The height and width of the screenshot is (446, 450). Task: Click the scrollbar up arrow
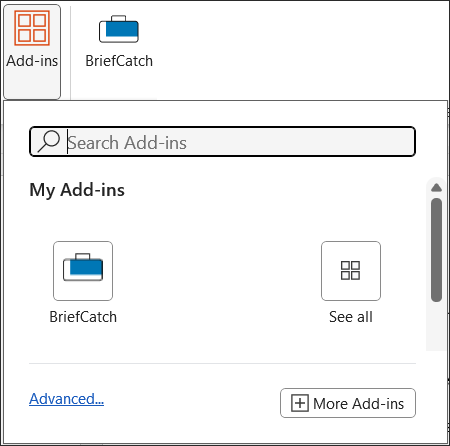[436, 188]
